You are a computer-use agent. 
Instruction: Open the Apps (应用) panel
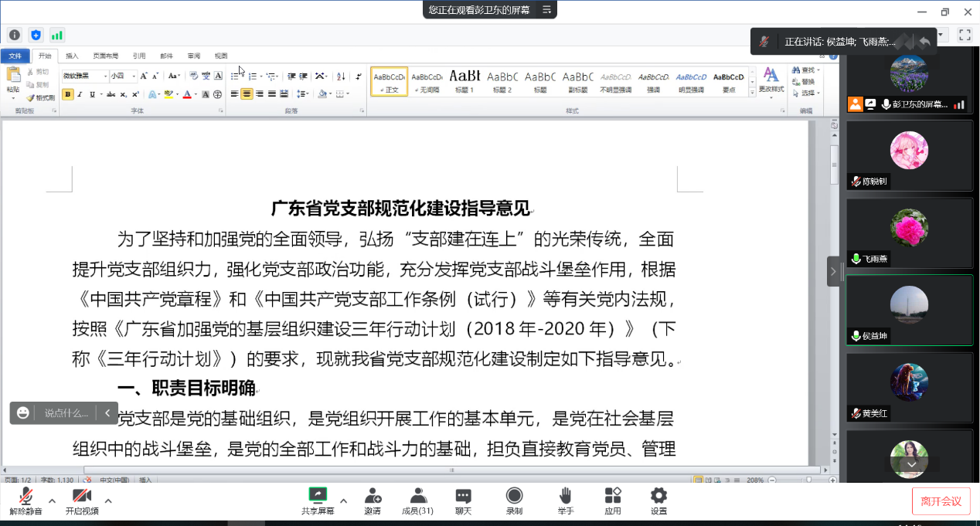[x=613, y=501]
